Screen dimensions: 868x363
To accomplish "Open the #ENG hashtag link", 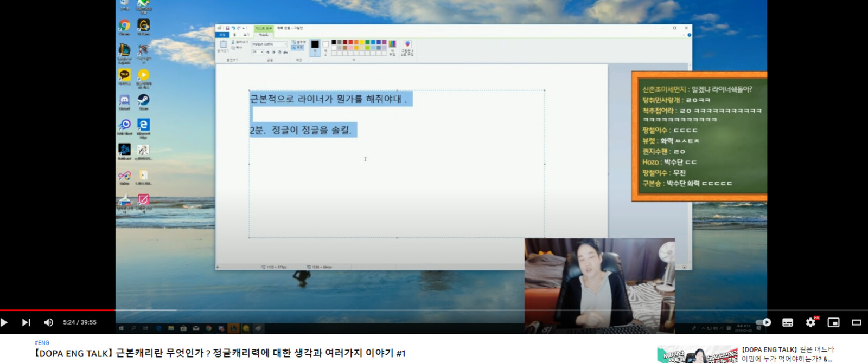I will (42, 343).
